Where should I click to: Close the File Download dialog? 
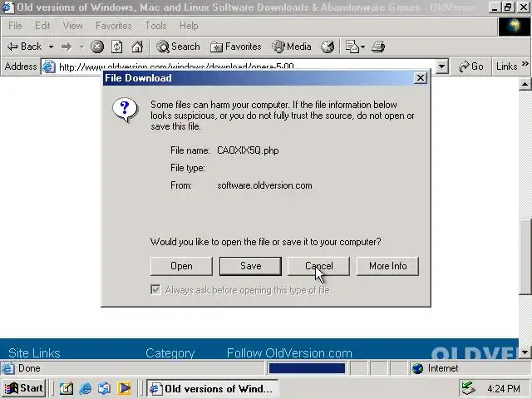click(421, 78)
